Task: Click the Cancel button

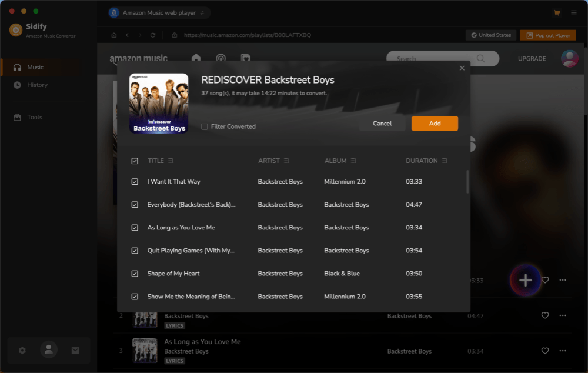Action: [x=382, y=124]
